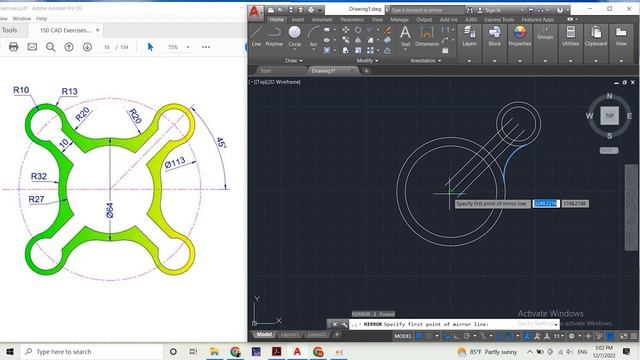This screenshot has width=640, height=360.
Task: Toggle MODEL space button in status bar
Action: point(402,336)
